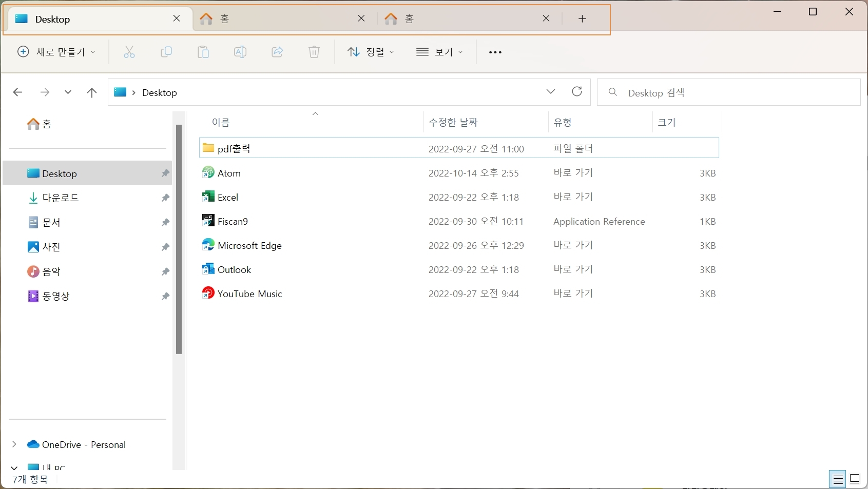The image size is (868, 489).
Task: Unpin 다운로드 using its pin icon
Action: 165,198
